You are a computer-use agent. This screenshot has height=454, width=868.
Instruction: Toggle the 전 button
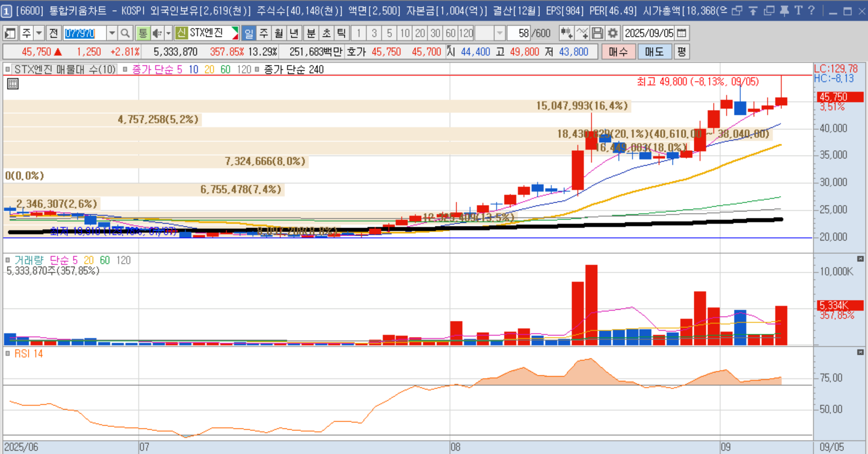(x=53, y=33)
